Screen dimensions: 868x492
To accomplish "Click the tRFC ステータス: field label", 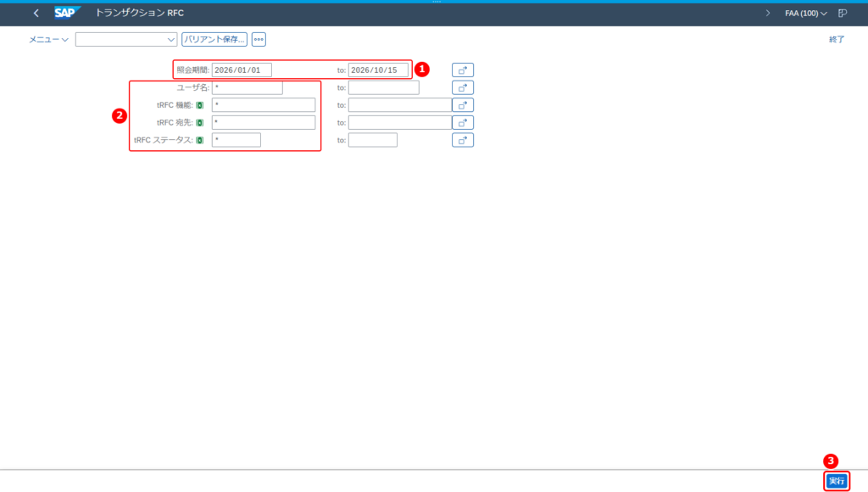I will 164,140.
